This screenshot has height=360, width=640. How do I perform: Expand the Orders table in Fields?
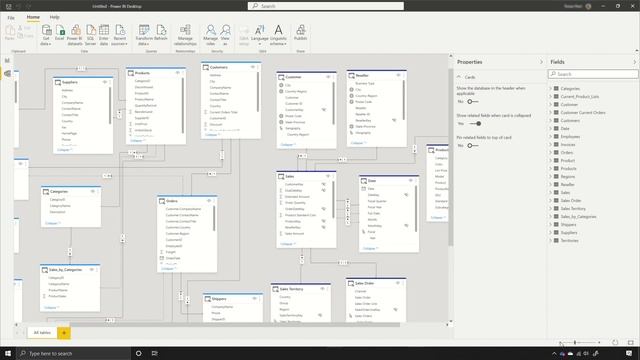[x=550, y=153]
